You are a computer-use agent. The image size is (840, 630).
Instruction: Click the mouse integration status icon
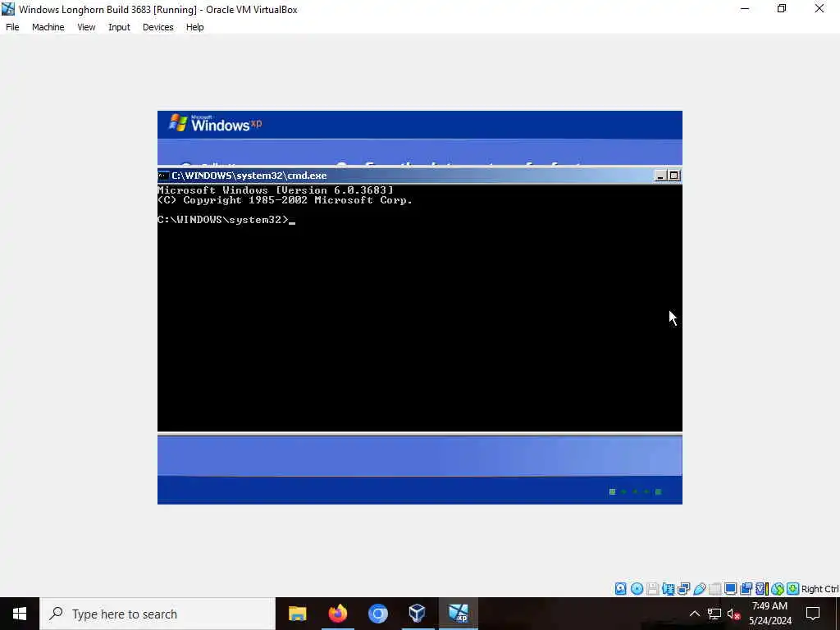(x=778, y=589)
